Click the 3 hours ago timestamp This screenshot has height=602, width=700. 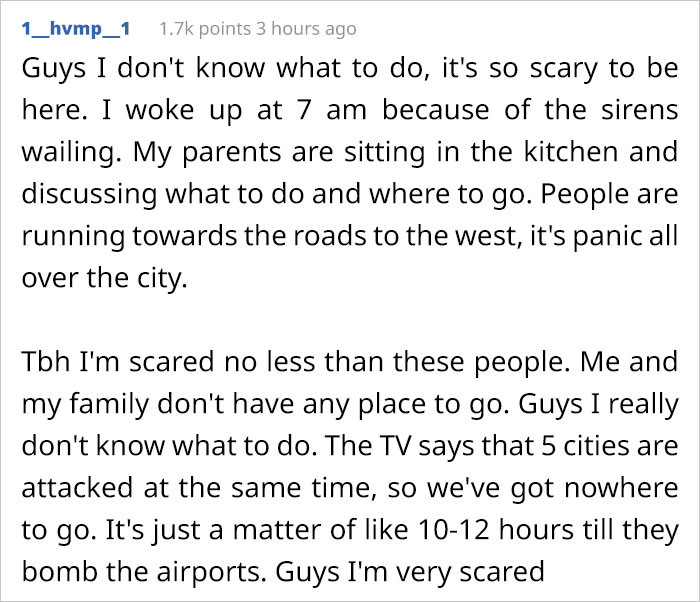[306, 29]
